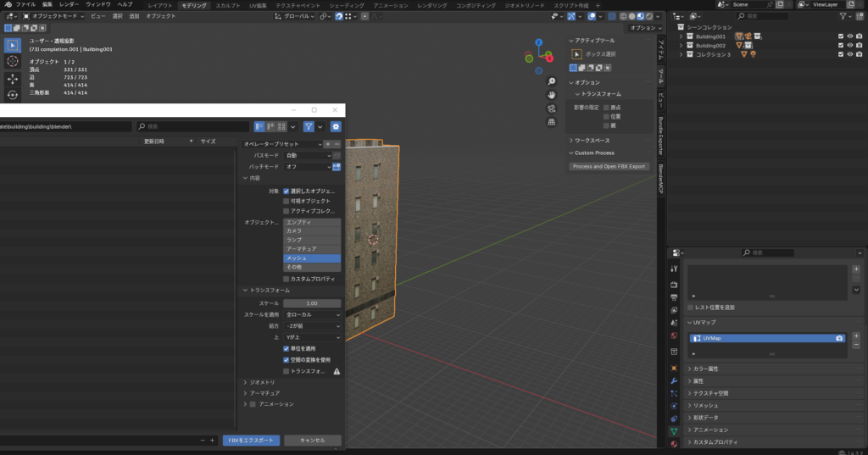This screenshot has width=868, height=455.
Task: Open the スケールを適用 dropdown
Action: [312, 314]
